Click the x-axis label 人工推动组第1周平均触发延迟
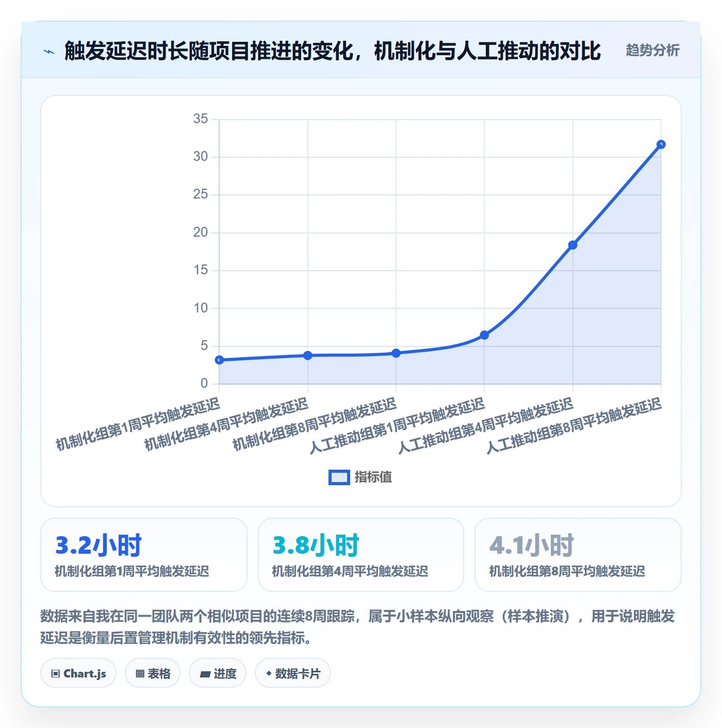 point(398,426)
